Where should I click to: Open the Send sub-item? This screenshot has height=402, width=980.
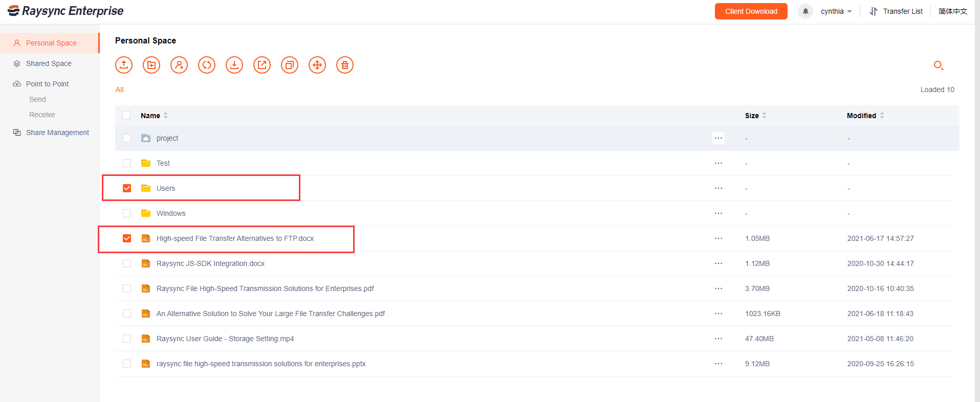pyautogui.click(x=37, y=99)
